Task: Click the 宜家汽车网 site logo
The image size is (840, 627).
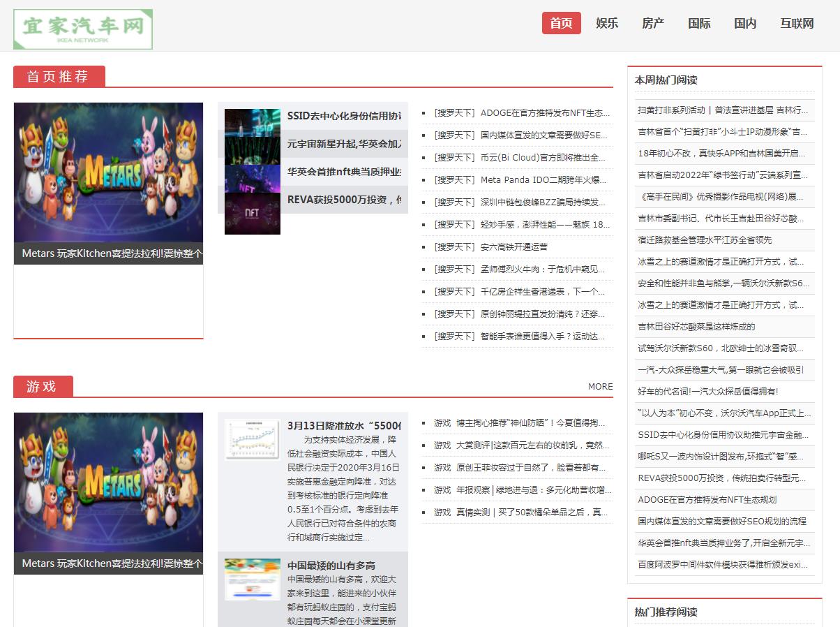Action: click(83, 29)
